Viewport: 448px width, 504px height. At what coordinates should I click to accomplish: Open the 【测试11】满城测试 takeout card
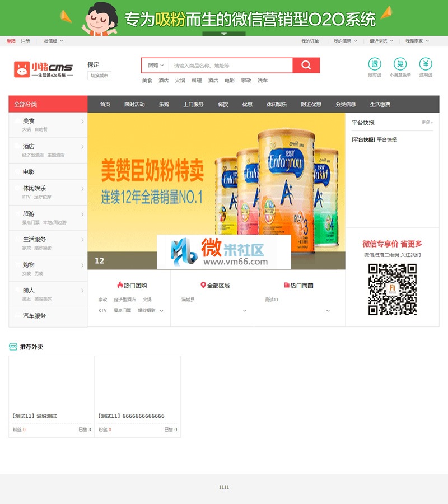click(x=52, y=396)
